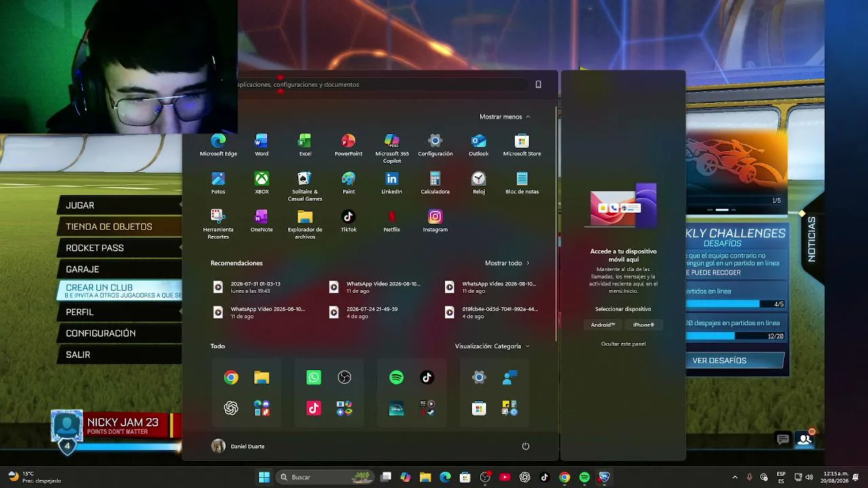Screen dimensions: 868x488
Task: Click the power button in Start menu
Action: coord(526,446)
